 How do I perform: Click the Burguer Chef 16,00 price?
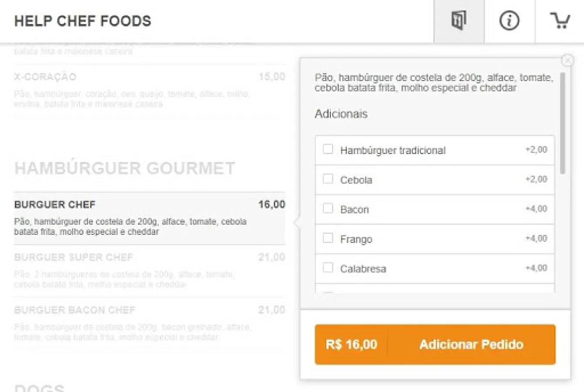272,204
